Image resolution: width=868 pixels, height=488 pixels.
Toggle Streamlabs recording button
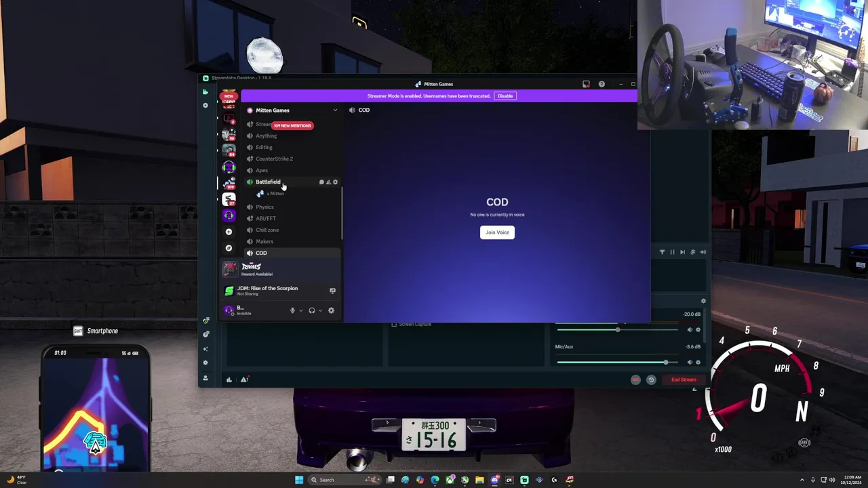(635, 380)
